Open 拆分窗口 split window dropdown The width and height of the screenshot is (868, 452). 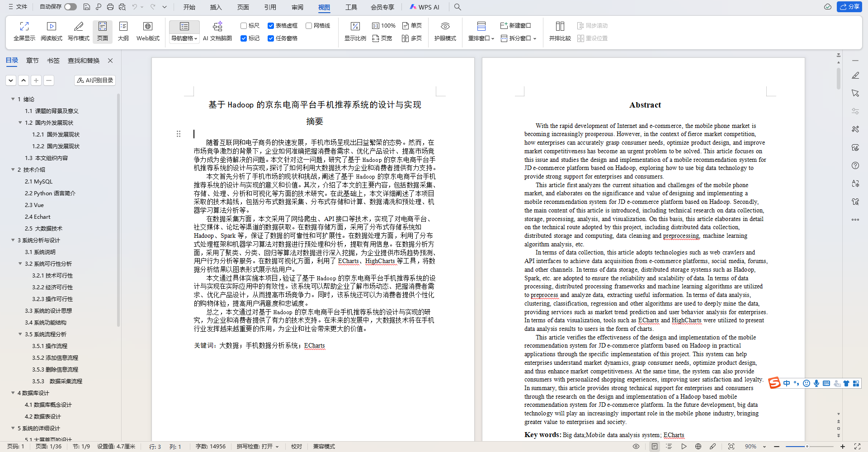[x=518, y=38]
